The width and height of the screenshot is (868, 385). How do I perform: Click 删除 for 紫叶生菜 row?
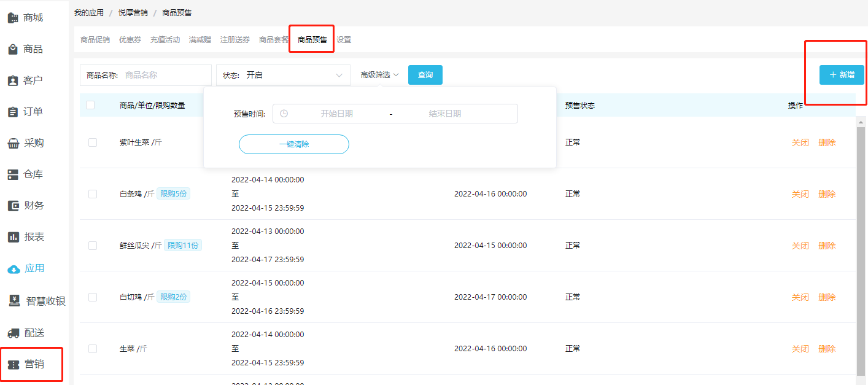[827, 142]
